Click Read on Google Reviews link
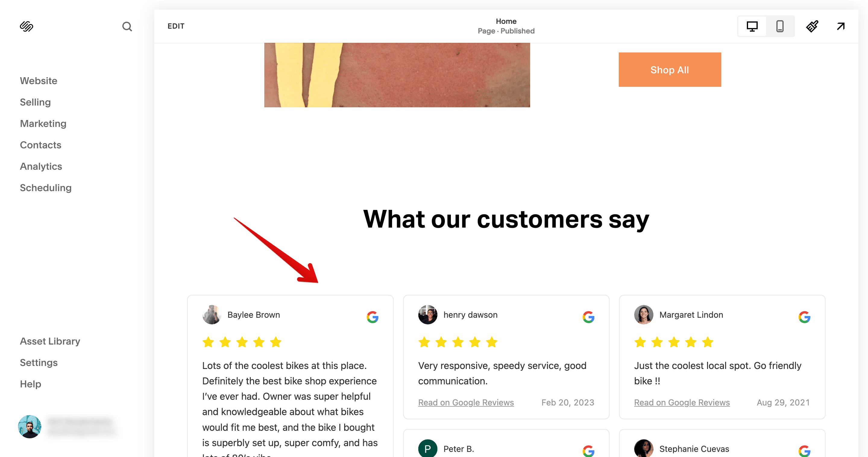 466,402
